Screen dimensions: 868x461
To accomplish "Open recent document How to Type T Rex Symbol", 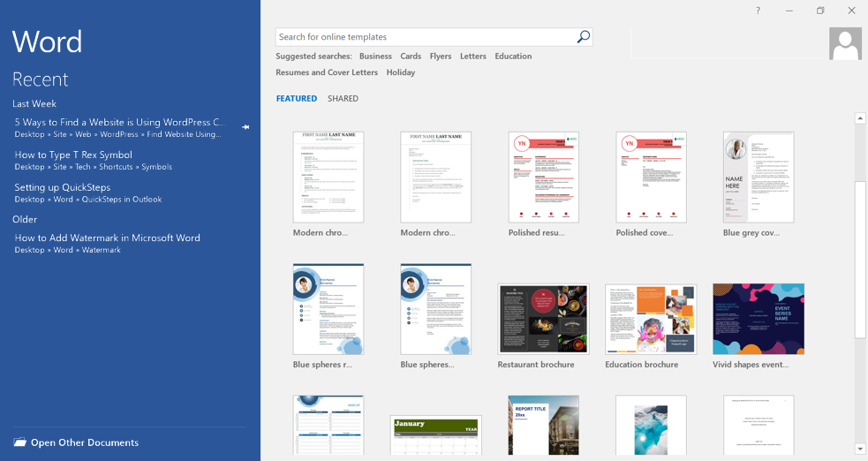I will click(x=73, y=155).
